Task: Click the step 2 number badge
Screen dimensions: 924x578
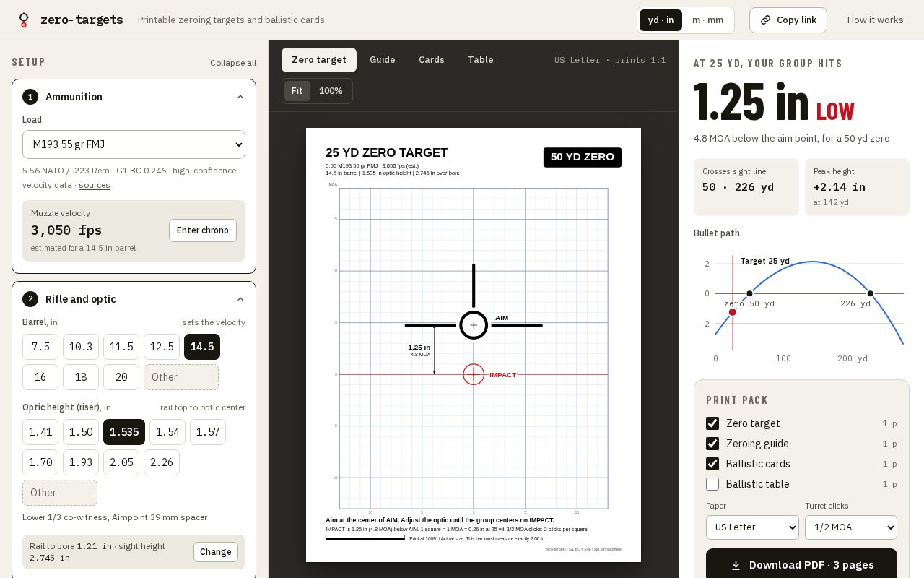Action: coord(30,299)
